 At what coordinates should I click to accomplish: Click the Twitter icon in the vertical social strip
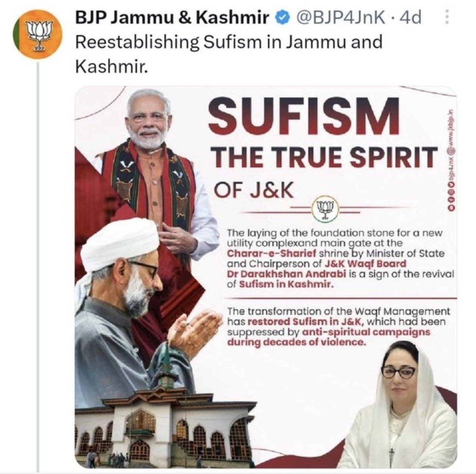coord(451,185)
